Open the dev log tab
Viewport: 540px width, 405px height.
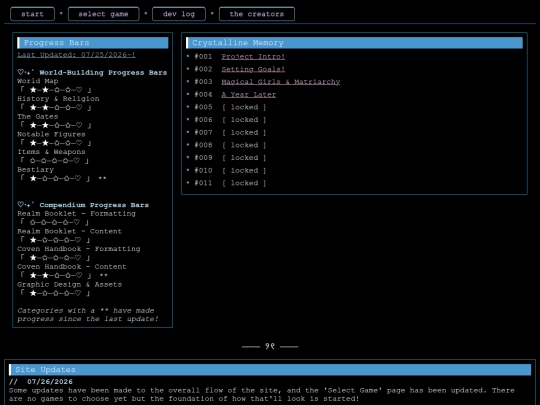click(179, 14)
